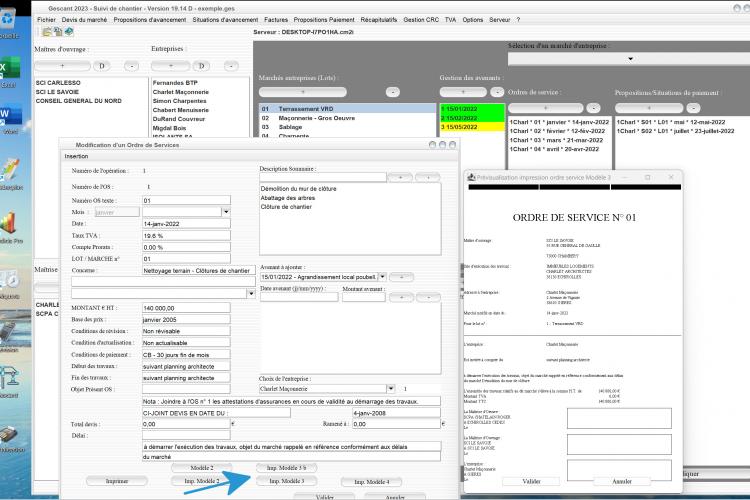Viewport: 750px width, 500px height.
Task: Click the open folder toolbar icon
Action: pos(46,32)
